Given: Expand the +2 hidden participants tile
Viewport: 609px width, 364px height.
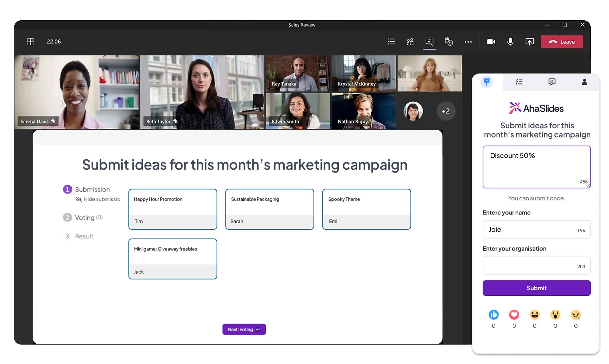Looking at the screenshot, I should tap(446, 111).
